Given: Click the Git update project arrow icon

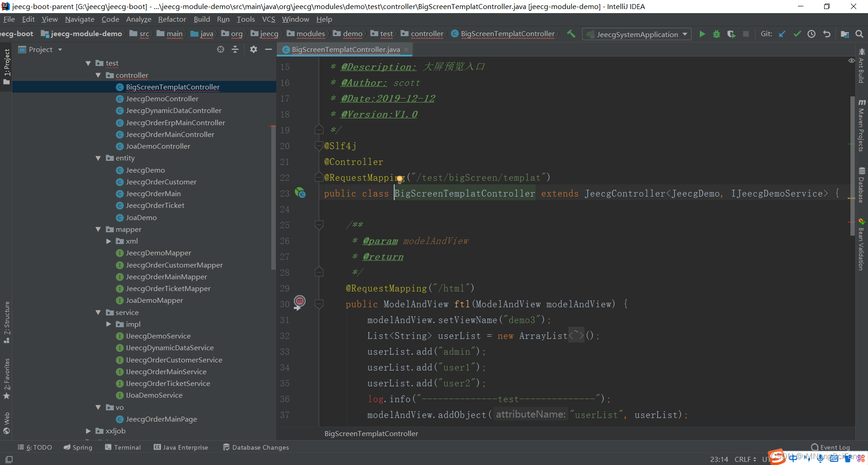Looking at the screenshot, I should click(782, 34).
